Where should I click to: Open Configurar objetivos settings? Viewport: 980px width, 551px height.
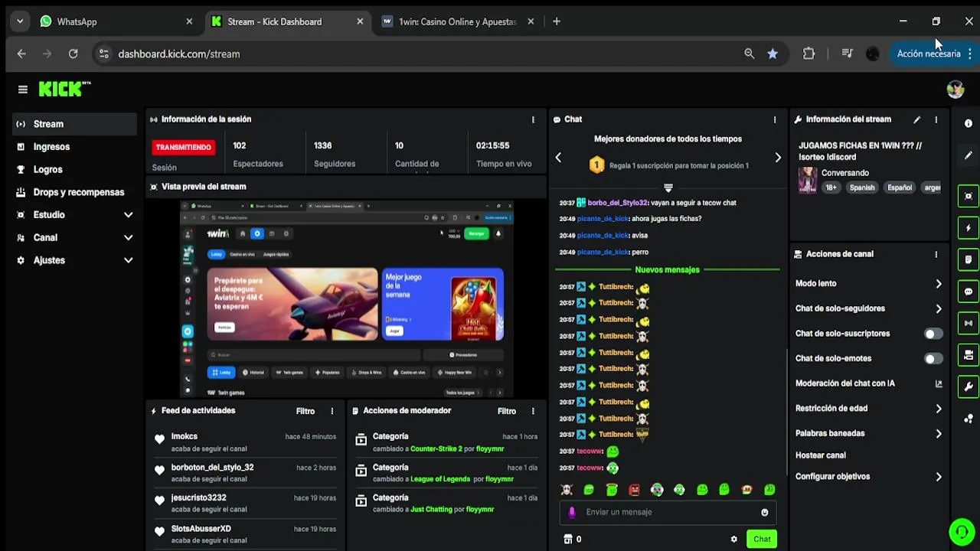[869, 477]
